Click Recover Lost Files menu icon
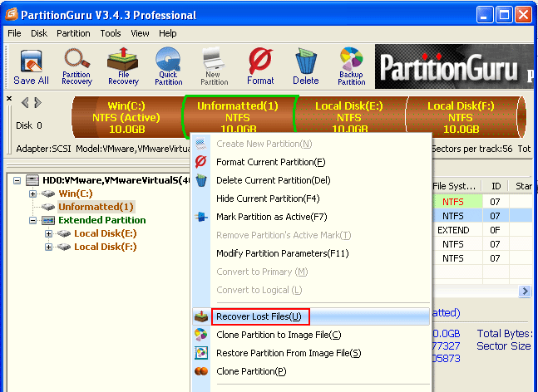Image resolution: width=538 pixels, height=392 pixels. tap(201, 316)
